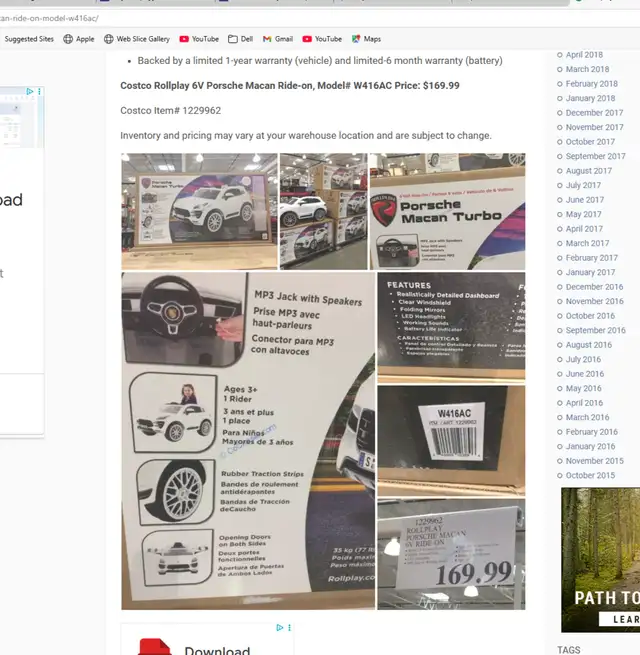Open the June 2017 archive

[584, 200]
